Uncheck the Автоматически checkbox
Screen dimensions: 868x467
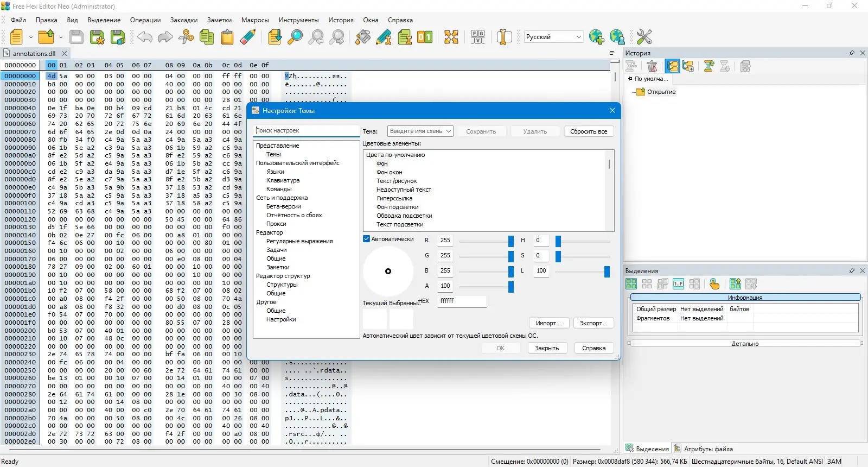tap(367, 239)
